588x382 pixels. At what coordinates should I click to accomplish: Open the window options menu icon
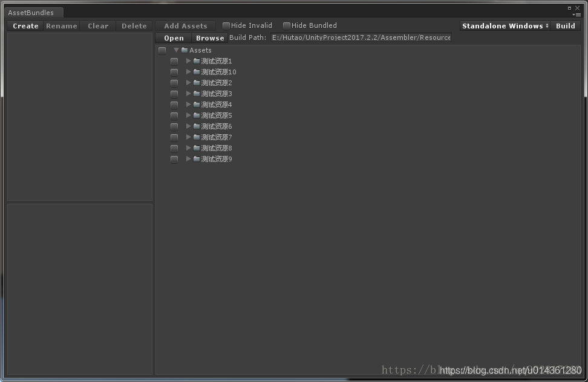[577, 15]
